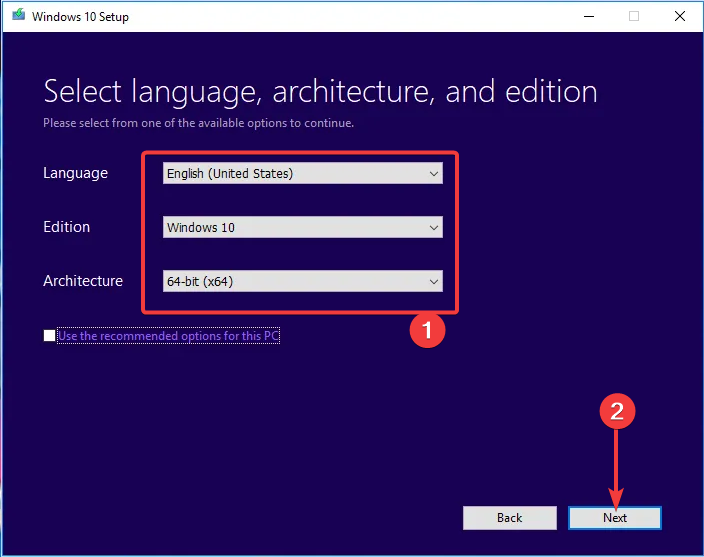Click the 'Windows 10 Setup' window title text

[80, 17]
